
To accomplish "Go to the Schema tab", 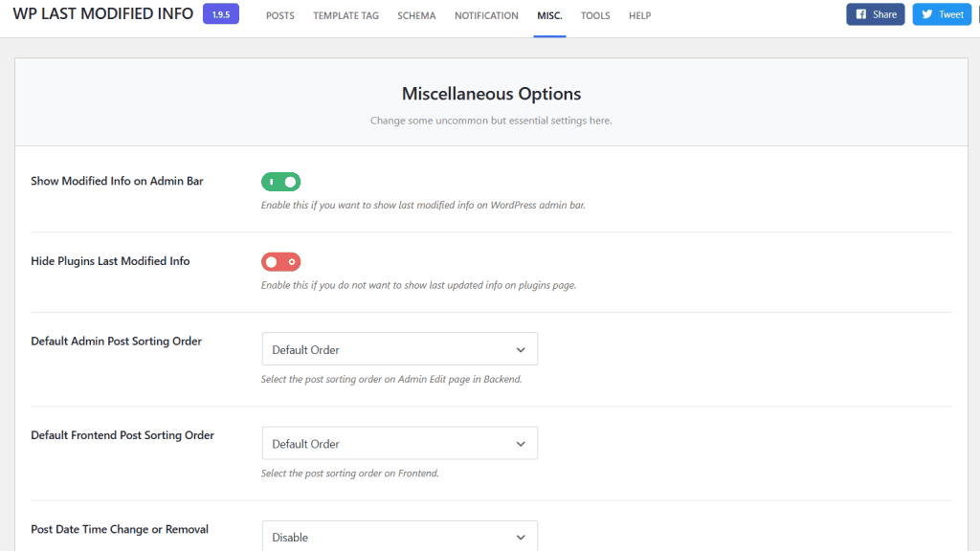I will tap(416, 16).
